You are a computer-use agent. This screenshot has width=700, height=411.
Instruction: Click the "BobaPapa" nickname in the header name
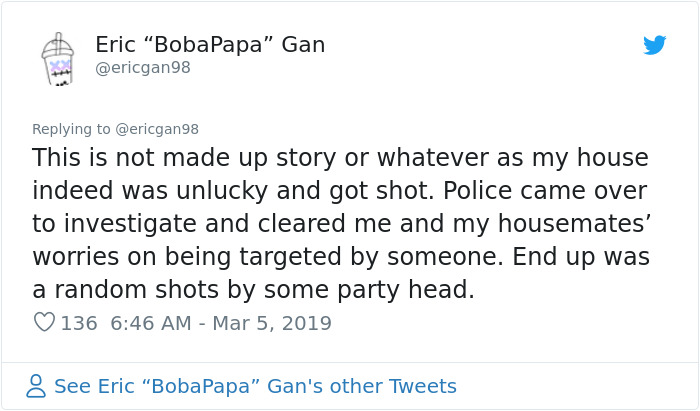208,45
